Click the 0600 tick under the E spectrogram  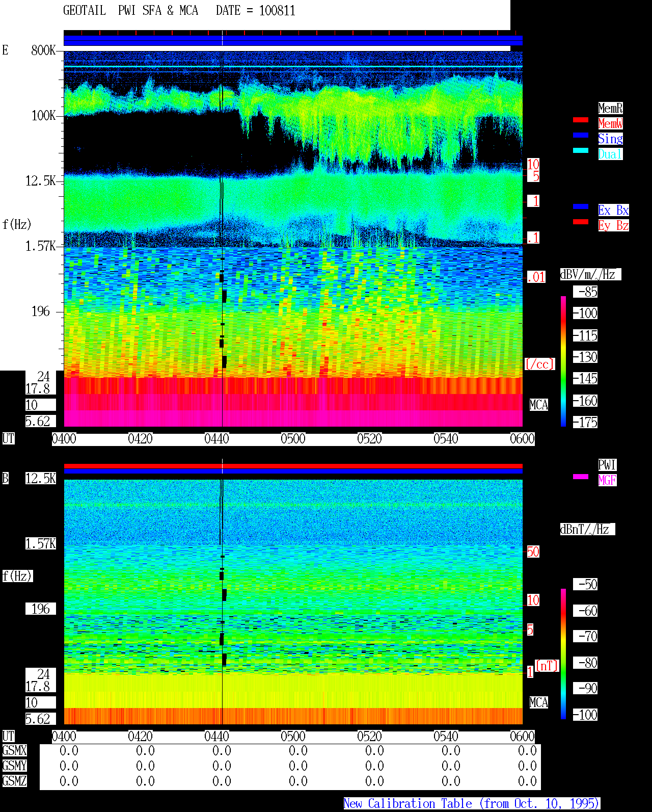click(522, 438)
